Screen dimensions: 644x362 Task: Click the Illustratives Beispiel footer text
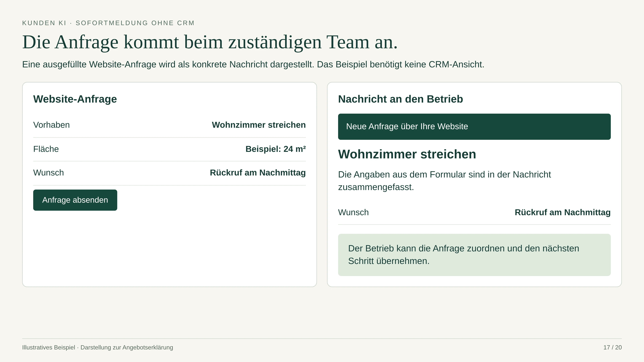[x=97, y=348]
